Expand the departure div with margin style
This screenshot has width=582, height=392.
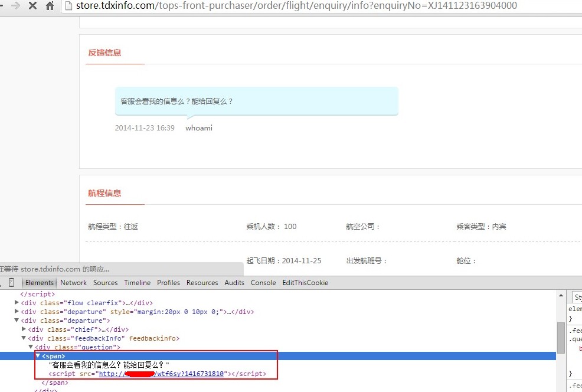[x=17, y=312]
